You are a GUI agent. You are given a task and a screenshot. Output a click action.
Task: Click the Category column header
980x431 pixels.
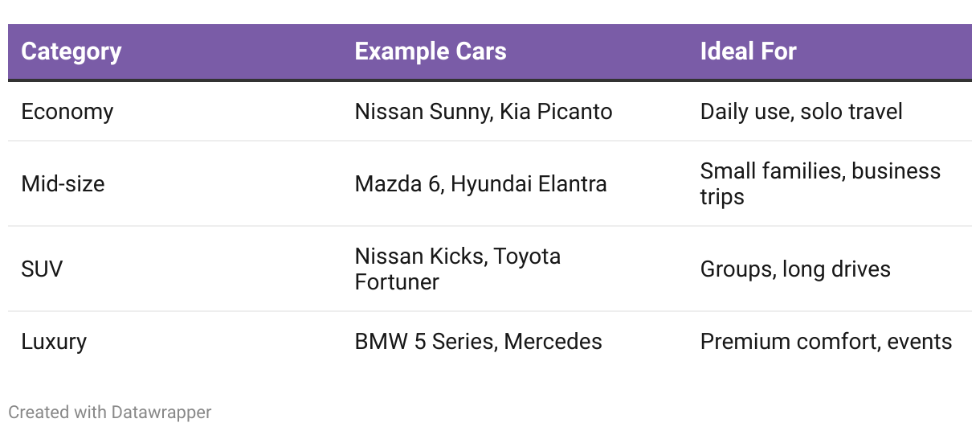(71, 51)
